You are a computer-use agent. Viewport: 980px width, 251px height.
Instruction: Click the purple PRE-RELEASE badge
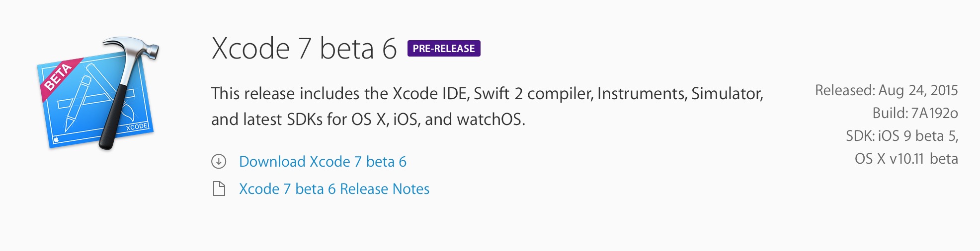(444, 49)
